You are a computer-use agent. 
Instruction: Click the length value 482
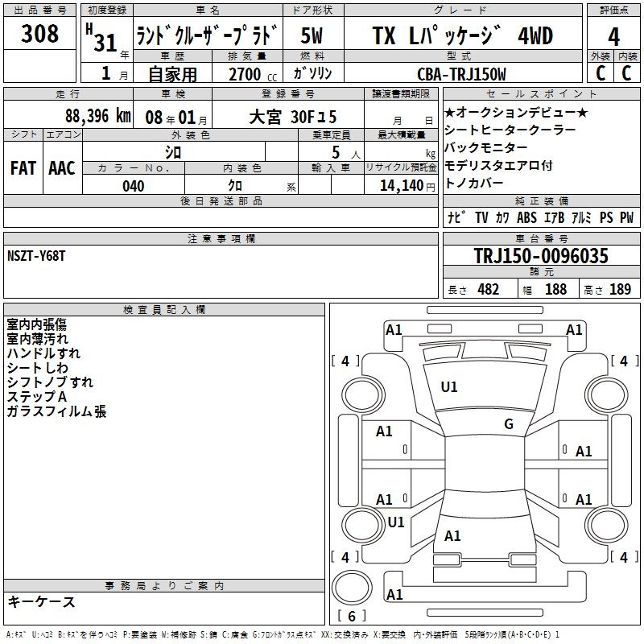tap(489, 289)
